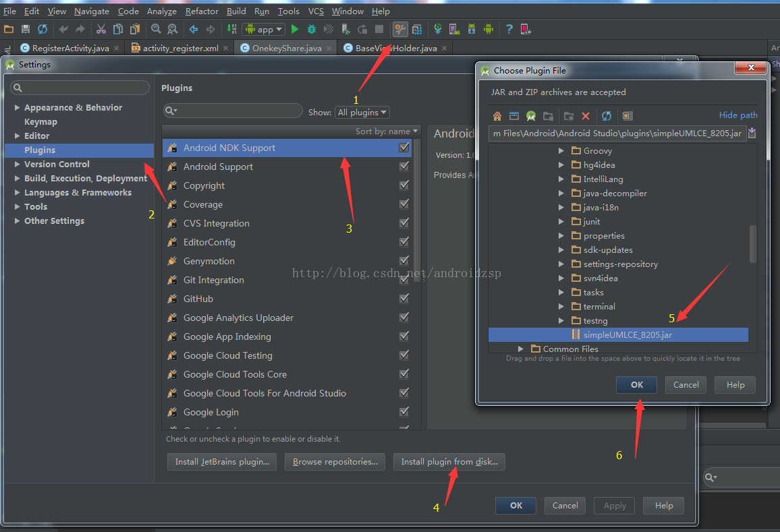Click Install JetBrains plugin button
The height and width of the screenshot is (532, 780).
pyautogui.click(x=222, y=462)
